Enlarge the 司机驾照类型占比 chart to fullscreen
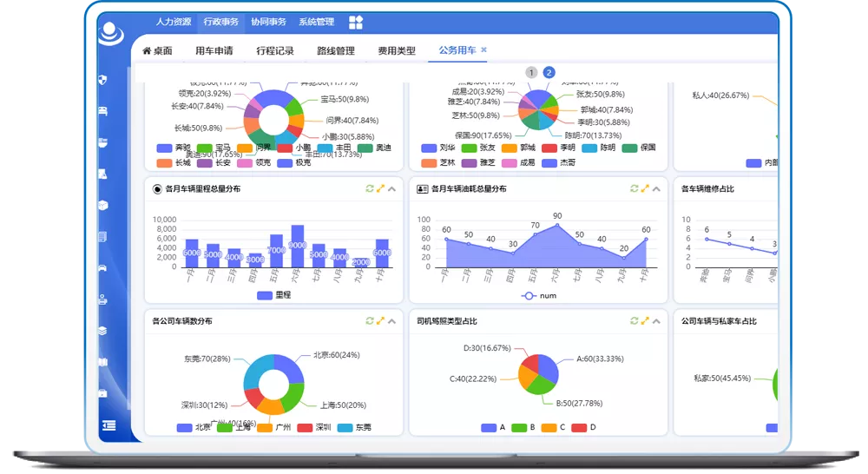 click(x=645, y=321)
